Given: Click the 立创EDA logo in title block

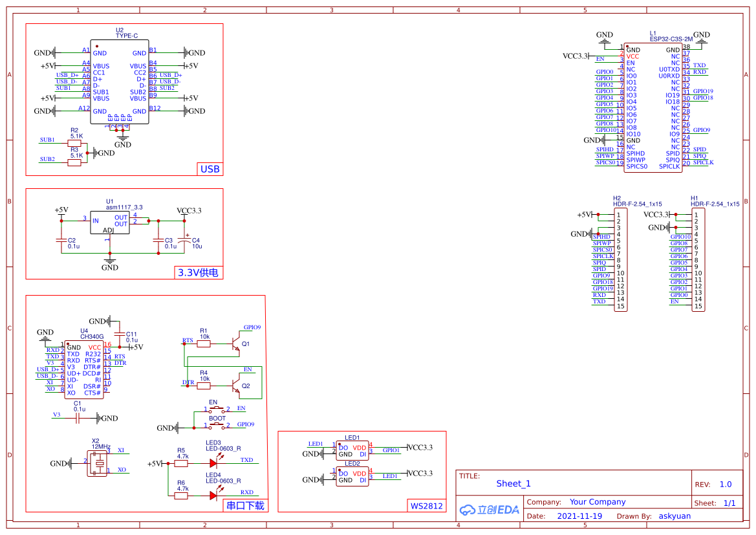Looking at the screenshot, I should (x=490, y=510).
